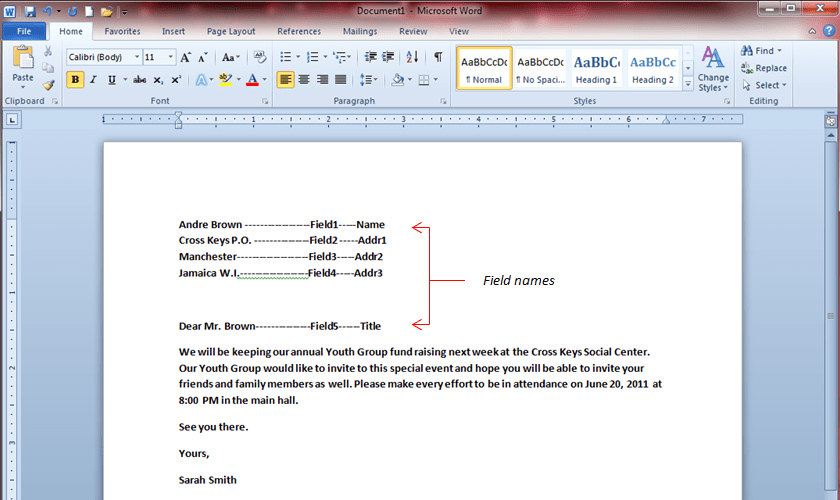This screenshot has height=500, width=840.
Task: Apply subscript formatting
Action: pos(158,80)
